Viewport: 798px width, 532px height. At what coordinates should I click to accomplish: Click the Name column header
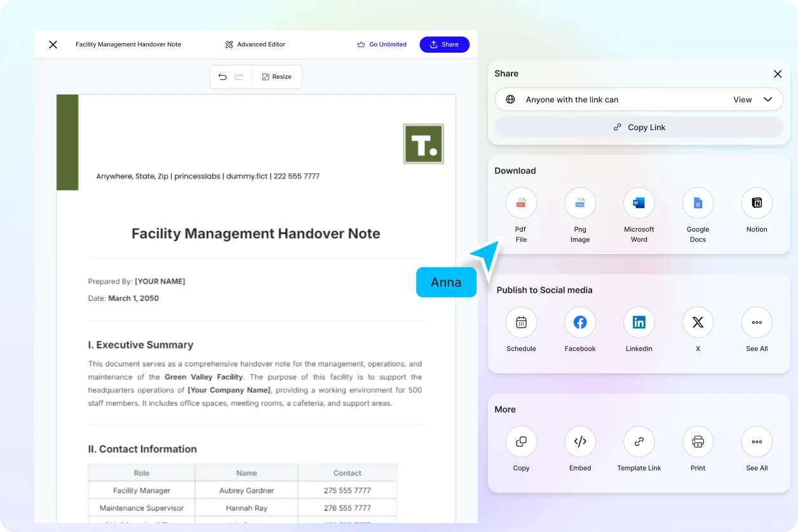point(247,473)
